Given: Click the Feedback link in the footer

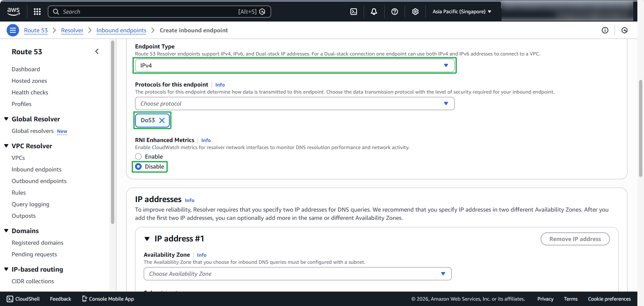Looking at the screenshot, I should (x=60, y=299).
